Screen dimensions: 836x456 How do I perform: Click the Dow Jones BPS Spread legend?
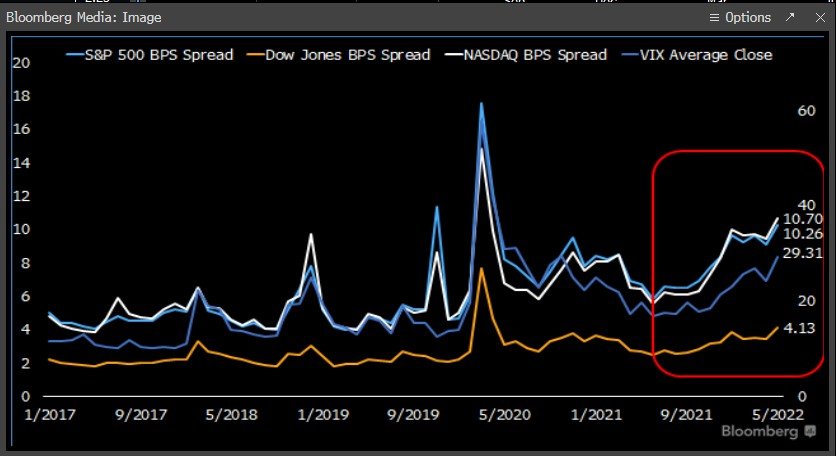(x=339, y=55)
